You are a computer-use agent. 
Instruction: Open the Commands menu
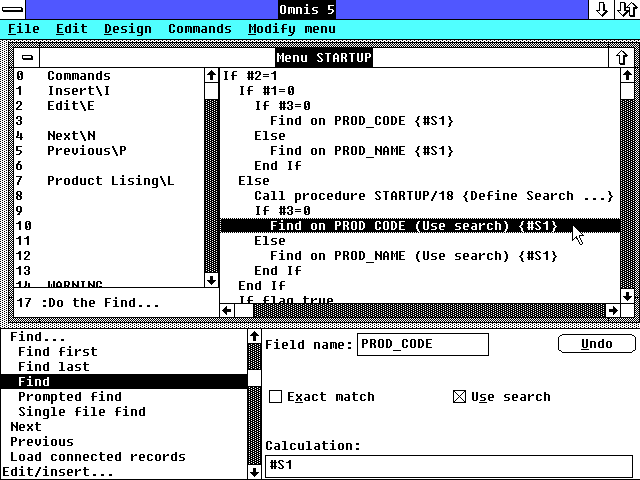(x=200, y=29)
